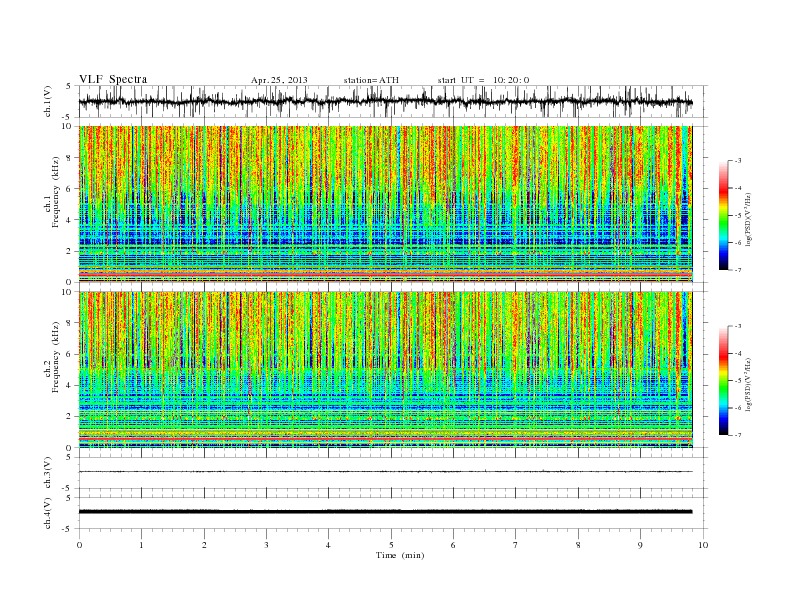The height and width of the screenshot is (612, 792).
Task: Click the ch.4(V) waveform trace panel
Action: (x=393, y=513)
